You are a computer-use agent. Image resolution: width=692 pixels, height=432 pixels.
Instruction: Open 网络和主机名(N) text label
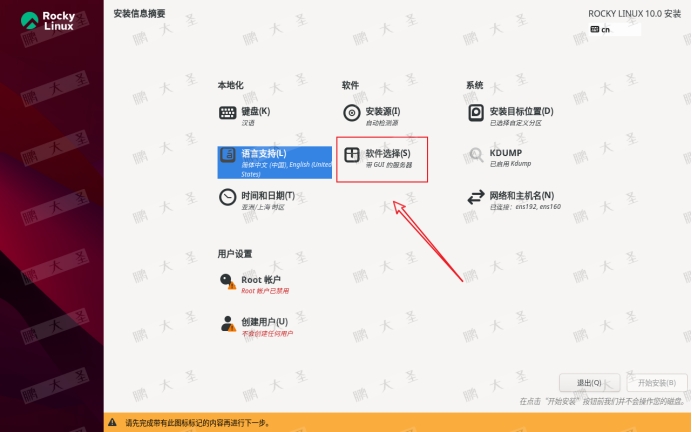521,194
